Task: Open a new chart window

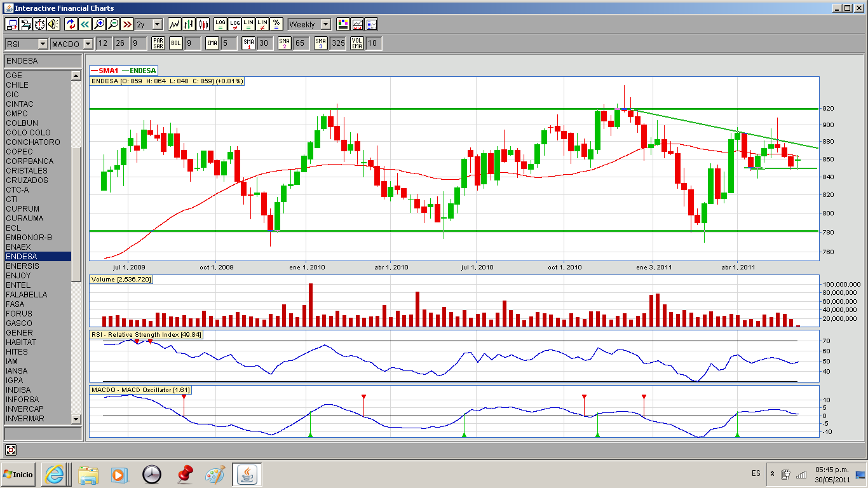Action: click(x=11, y=24)
